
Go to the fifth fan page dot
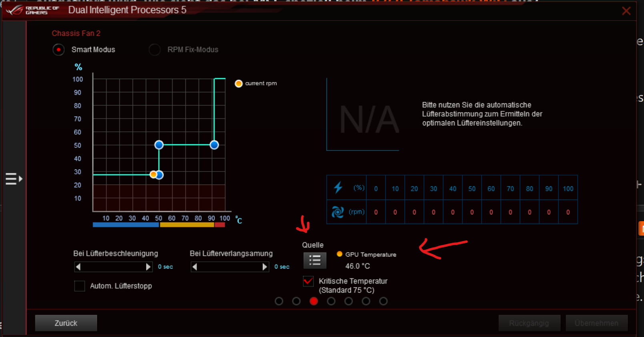349,301
